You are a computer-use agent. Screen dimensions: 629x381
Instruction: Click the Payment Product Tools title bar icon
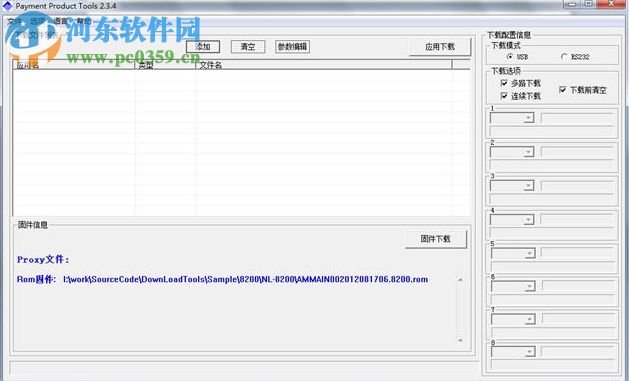coord(7,6)
